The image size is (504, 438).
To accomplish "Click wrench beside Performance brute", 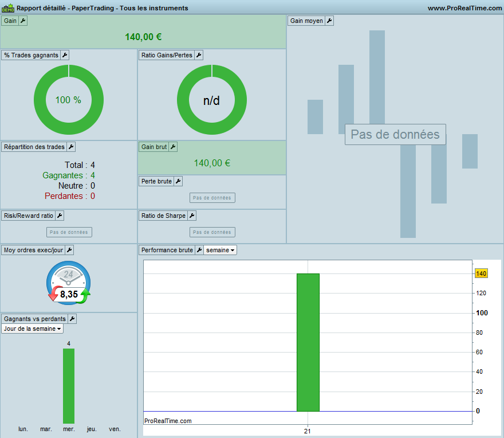I will (199, 250).
